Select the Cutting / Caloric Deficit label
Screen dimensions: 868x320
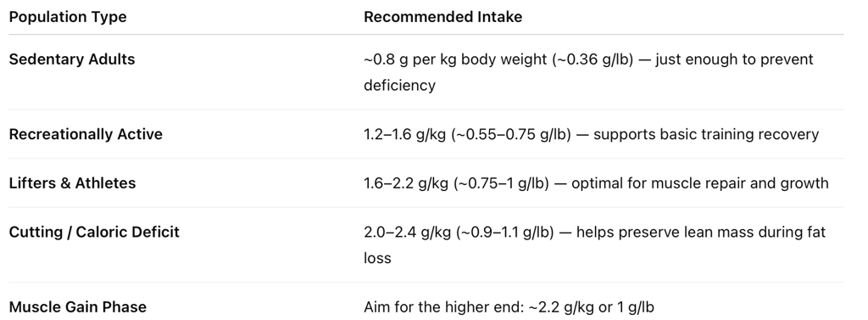(94, 232)
